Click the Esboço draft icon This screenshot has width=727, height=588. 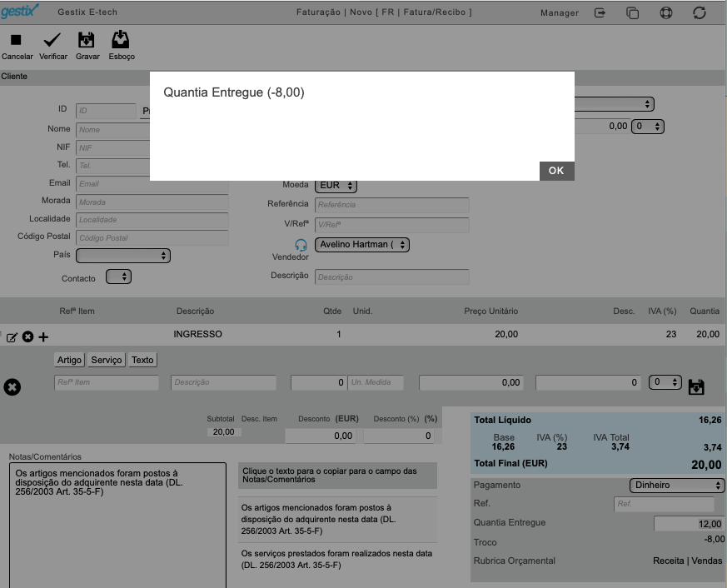(x=121, y=40)
